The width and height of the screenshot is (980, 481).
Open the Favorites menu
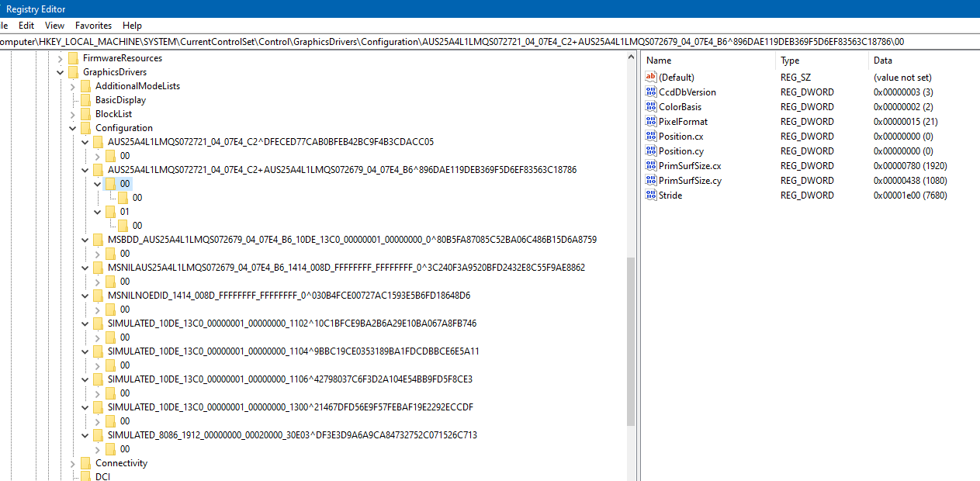(93, 26)
